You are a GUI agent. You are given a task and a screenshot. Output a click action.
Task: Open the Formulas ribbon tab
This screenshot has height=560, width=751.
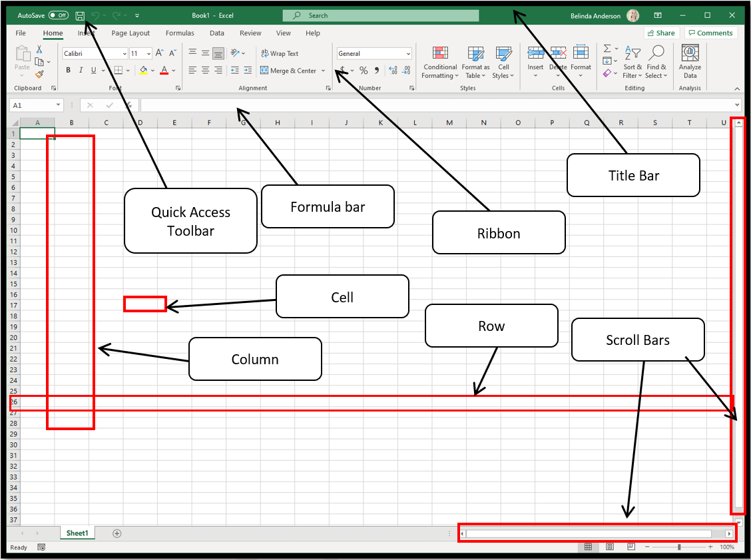coord(180,33)
